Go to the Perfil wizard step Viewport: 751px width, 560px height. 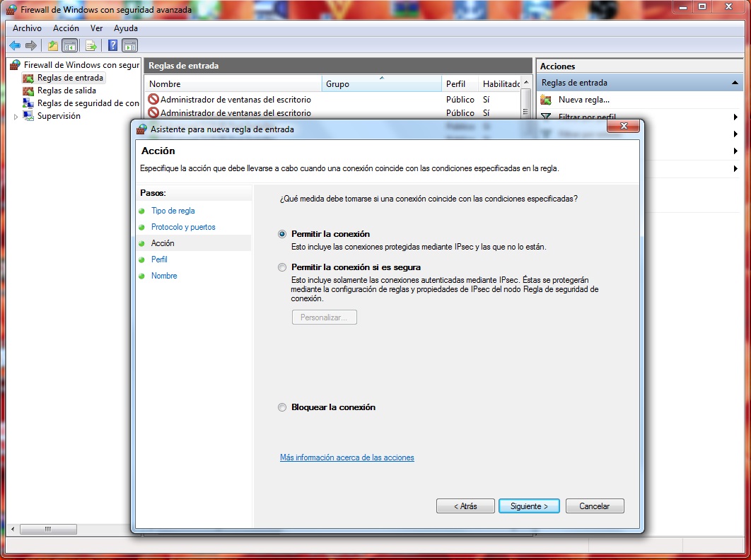(159, 259)
